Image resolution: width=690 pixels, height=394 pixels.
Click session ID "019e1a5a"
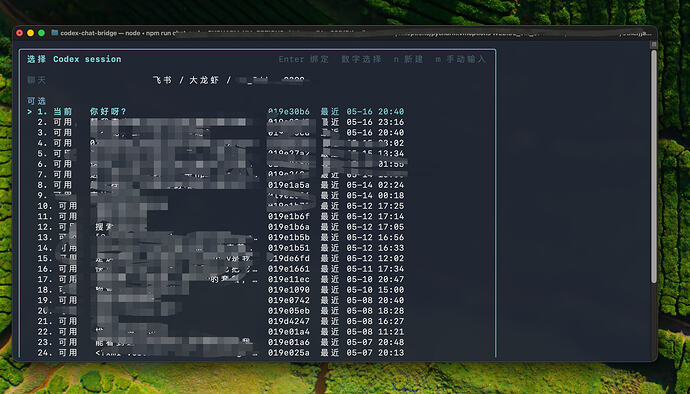289,185
